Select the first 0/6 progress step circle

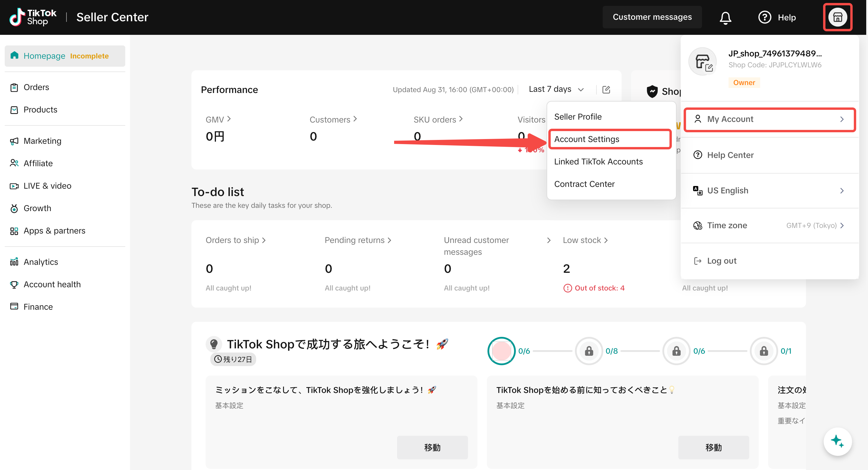click(501, 351)
